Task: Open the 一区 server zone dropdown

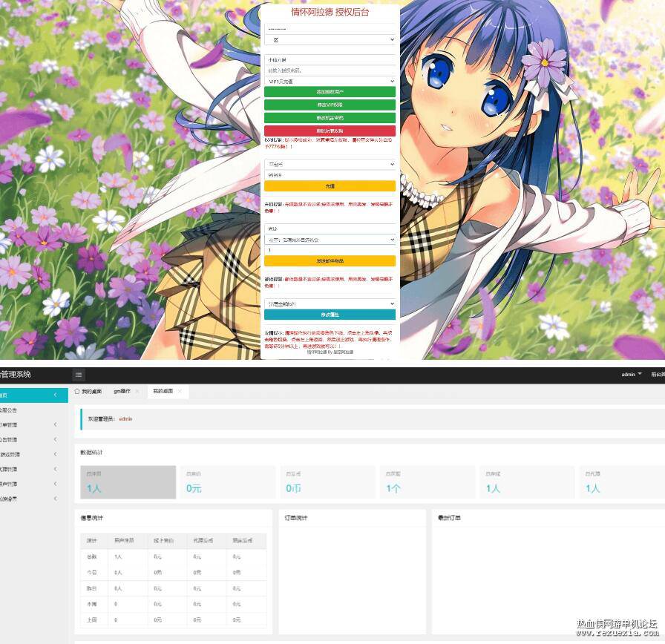Action: (x=330, y=40)
